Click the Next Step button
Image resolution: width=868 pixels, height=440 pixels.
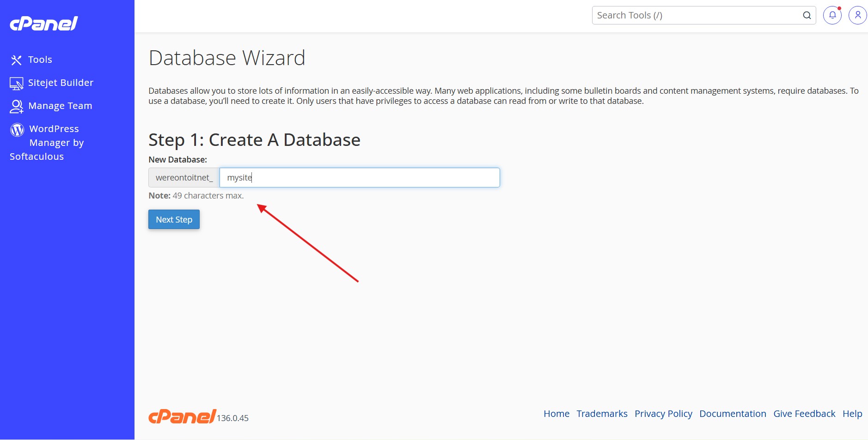click(174, 219)
